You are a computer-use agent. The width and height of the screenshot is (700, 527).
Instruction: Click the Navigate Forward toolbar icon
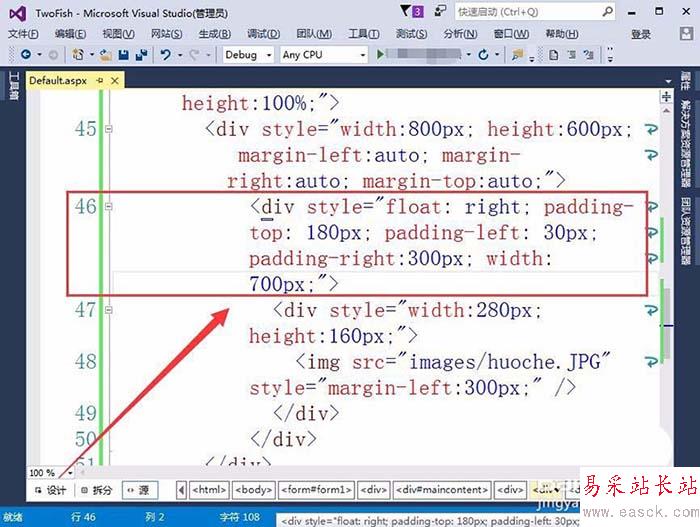coord(53,55)
